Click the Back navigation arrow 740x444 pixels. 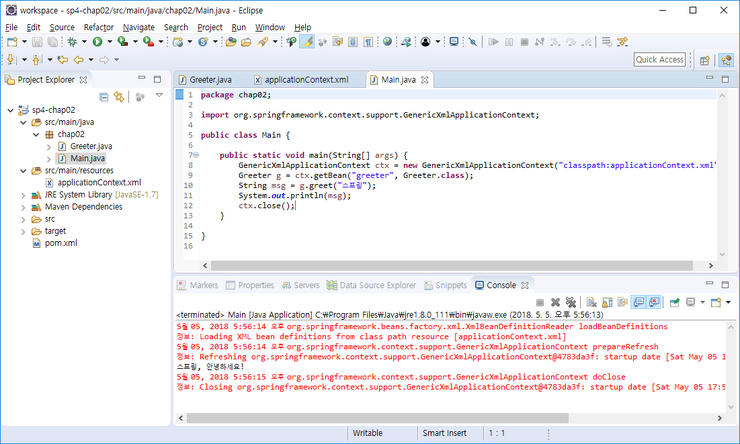click(79, 60)
